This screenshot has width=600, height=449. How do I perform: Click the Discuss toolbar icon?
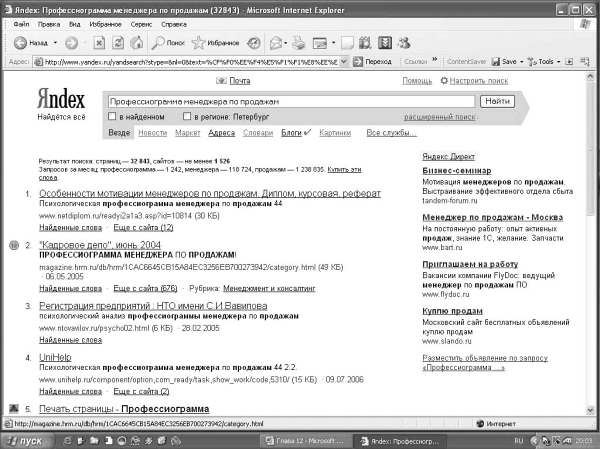coord(347,43)
